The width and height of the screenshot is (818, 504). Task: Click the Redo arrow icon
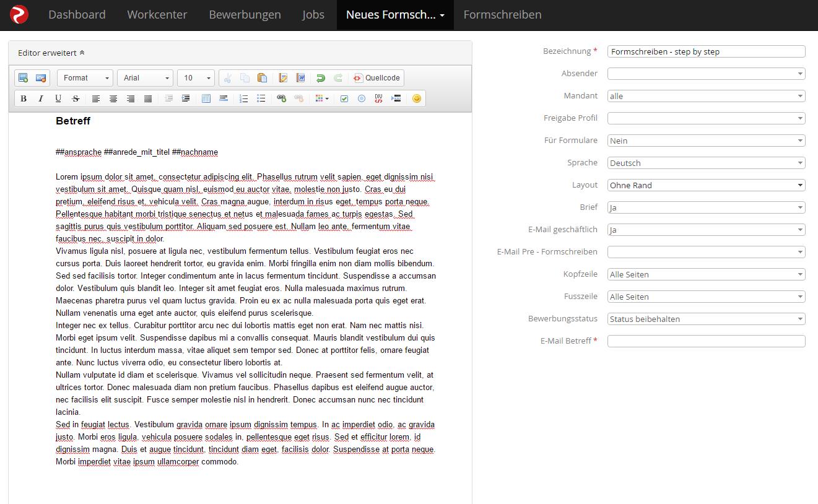(338, 78)
